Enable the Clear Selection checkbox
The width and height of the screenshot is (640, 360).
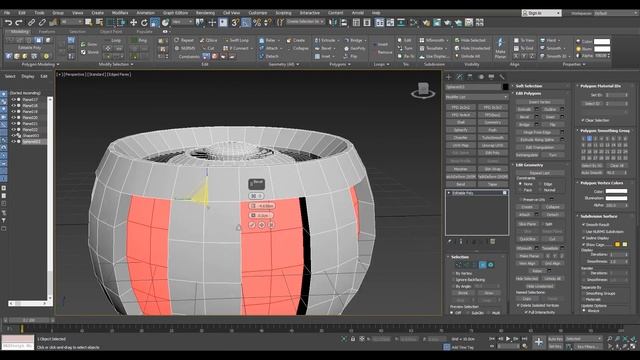click(x=583, y=120)
